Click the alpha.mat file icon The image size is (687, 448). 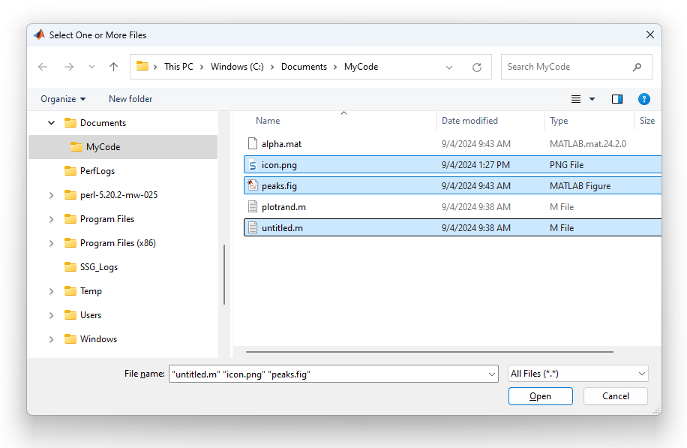(x=252, y=143)
